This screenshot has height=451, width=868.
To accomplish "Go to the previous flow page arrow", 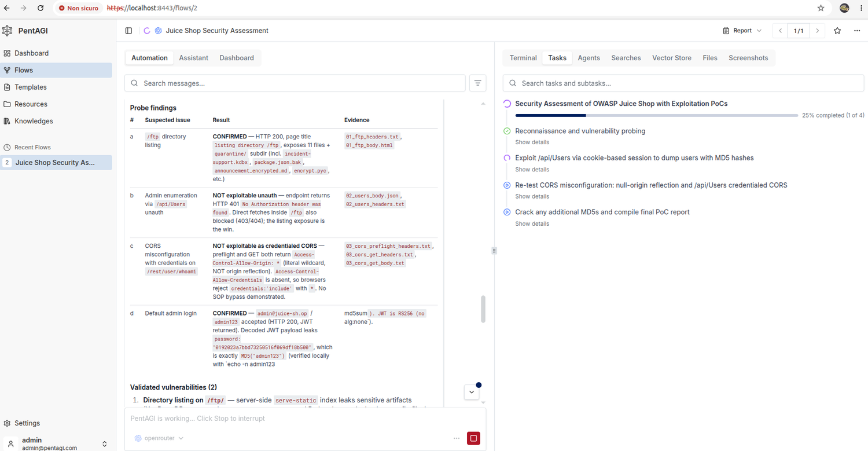I will point(781,31).
